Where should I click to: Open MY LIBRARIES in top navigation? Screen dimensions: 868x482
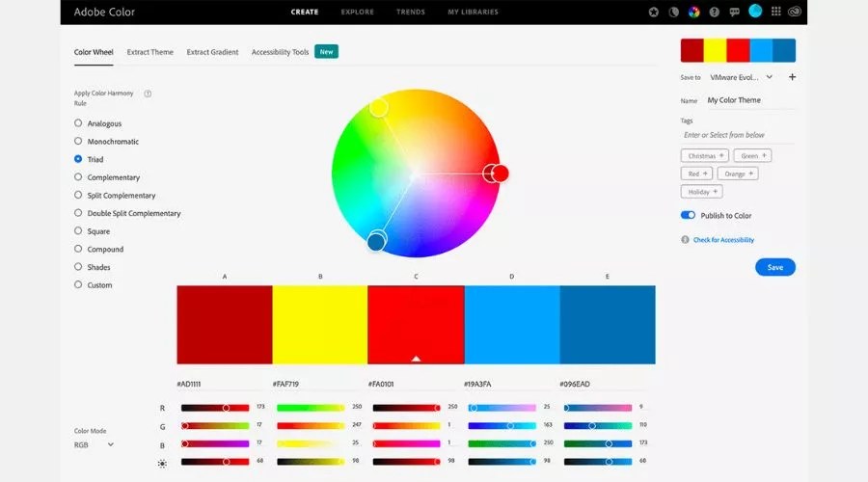click(473, 12)
